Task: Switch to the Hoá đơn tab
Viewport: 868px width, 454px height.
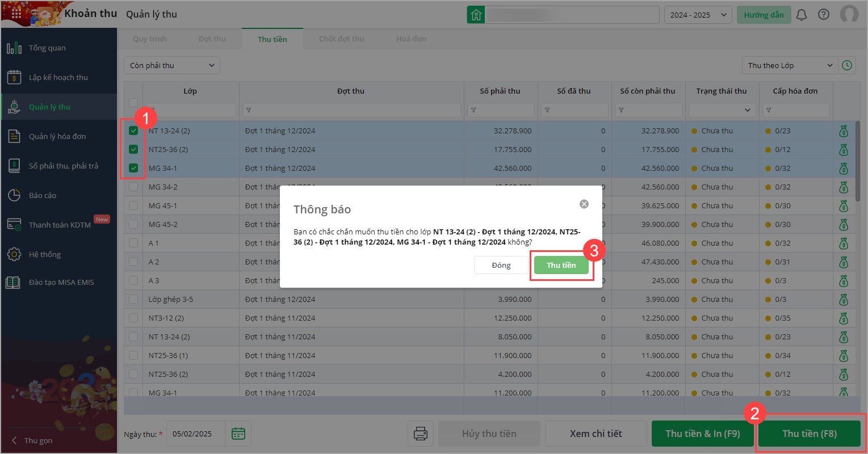Action: coord(412,39)
